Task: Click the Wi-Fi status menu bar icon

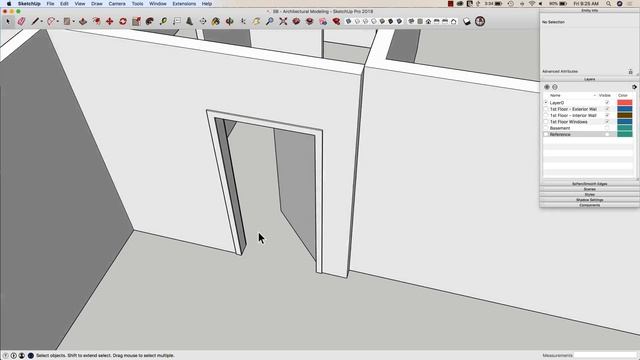Action: pyautogui.click(x=531, y=4)
